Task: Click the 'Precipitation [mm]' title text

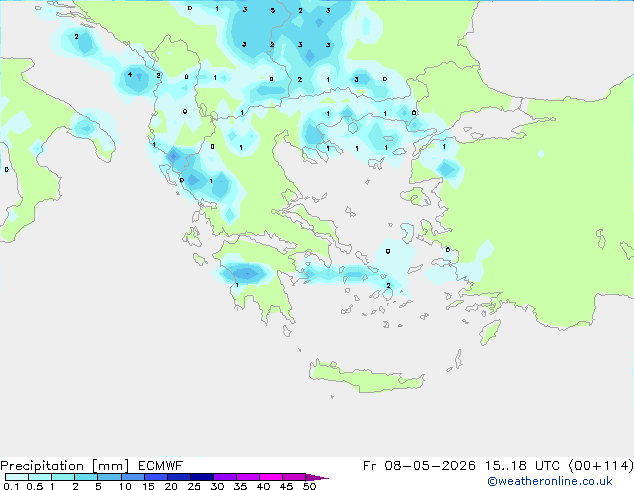Action: [65, 466]
